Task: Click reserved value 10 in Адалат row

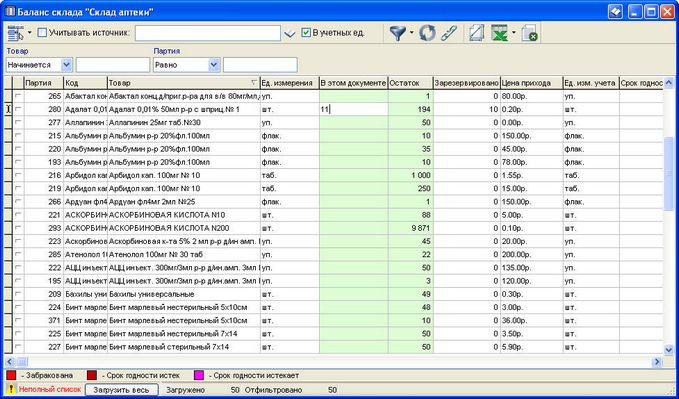Action: [x=467, y=110]
